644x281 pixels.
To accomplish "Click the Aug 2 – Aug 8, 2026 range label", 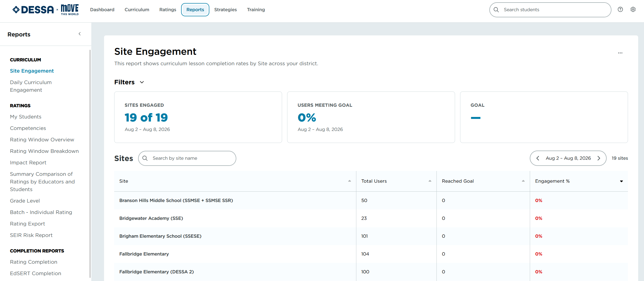I will pos(568,158).
